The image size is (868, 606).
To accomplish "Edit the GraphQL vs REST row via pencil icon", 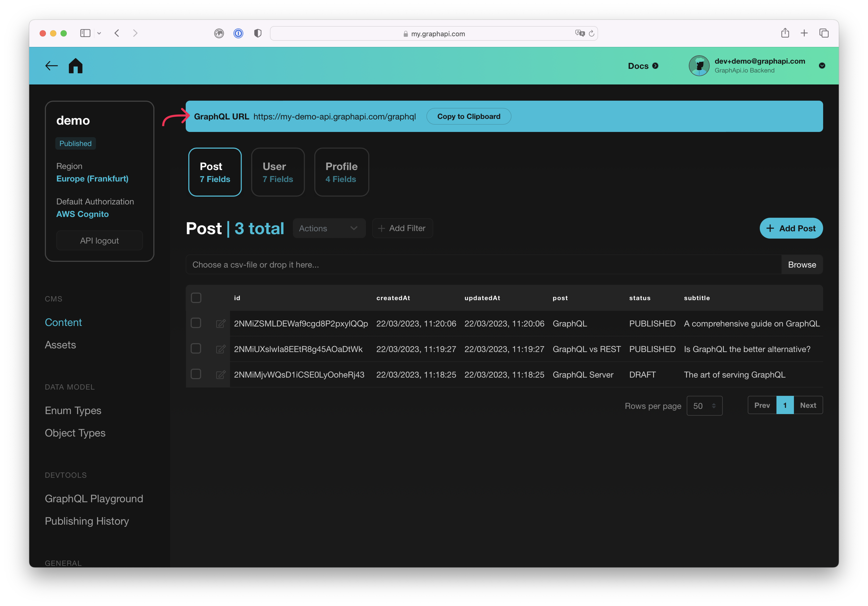I will (221, 349).
